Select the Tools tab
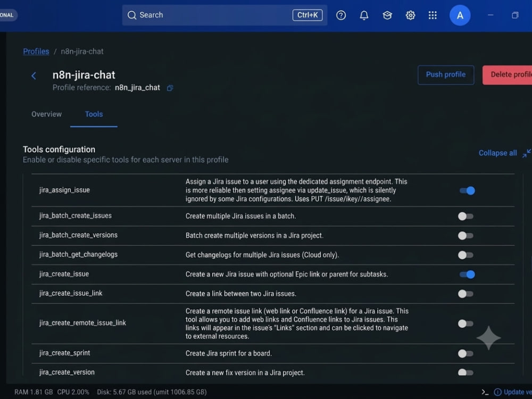 coord(94,114)
